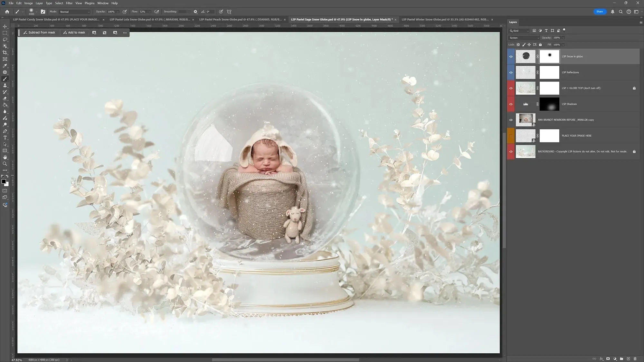Open the Screen blend mode dropdown
644x362 pixels.
pos(524,38)
